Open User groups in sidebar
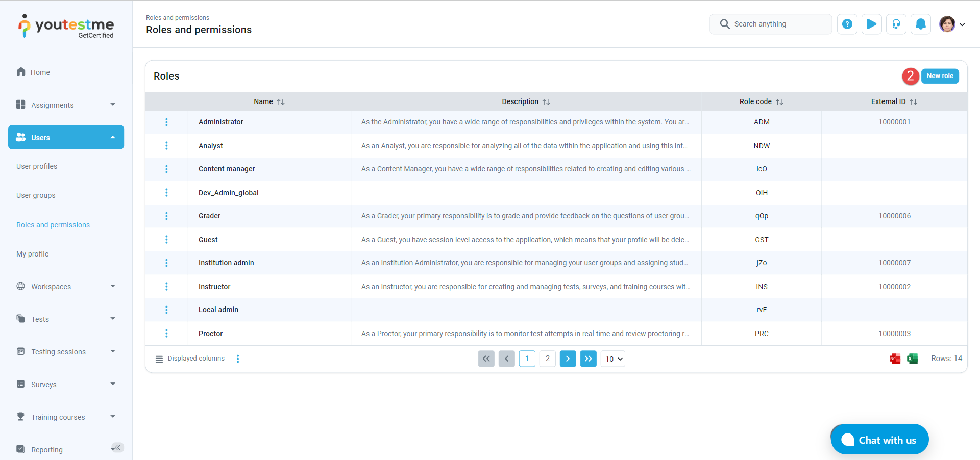This screenshot has width=980, height=460. (36, 195)
